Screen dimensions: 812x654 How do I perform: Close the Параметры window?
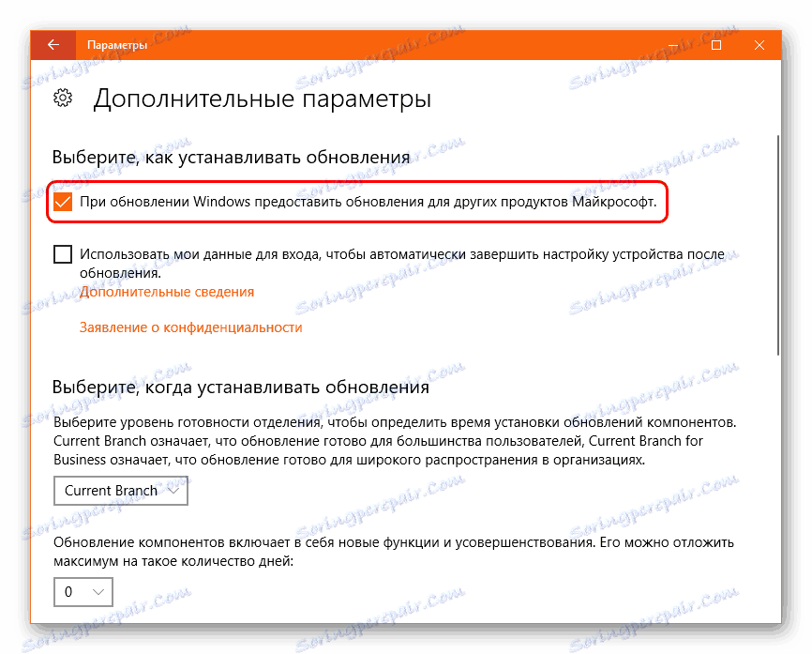tap(759, 45)
